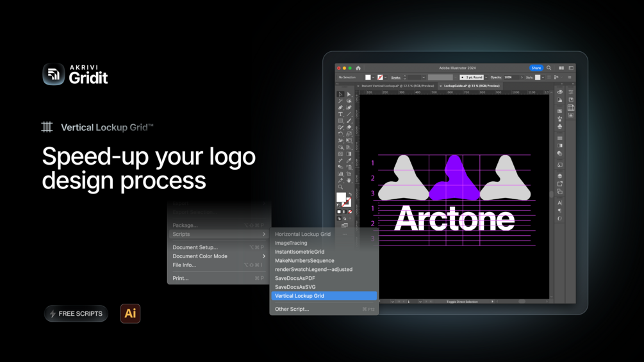Image resolution: width=644 pixels, height=362 pixels.
Task: Select the Column Graph tool
Action: tap(340, 173)
